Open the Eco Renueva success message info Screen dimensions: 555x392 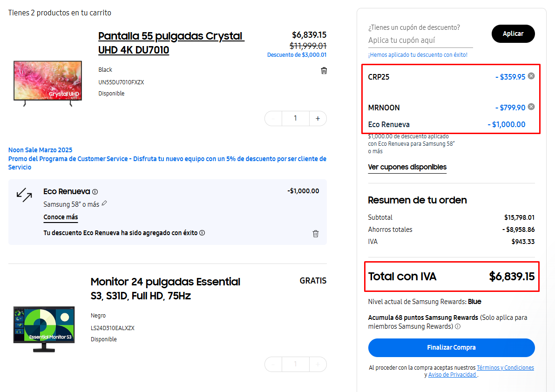point(202,233)
